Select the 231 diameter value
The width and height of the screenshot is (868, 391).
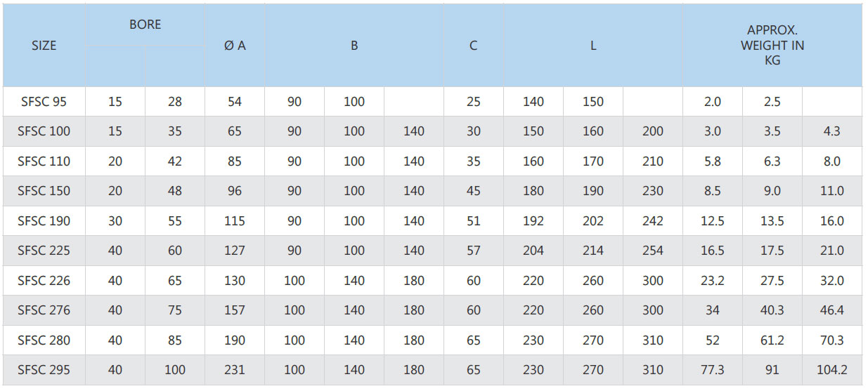235,370
